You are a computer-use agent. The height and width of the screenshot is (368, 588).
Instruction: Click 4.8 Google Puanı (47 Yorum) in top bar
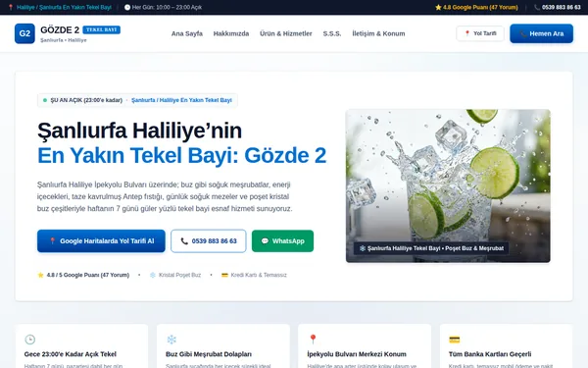click(480, 7)
